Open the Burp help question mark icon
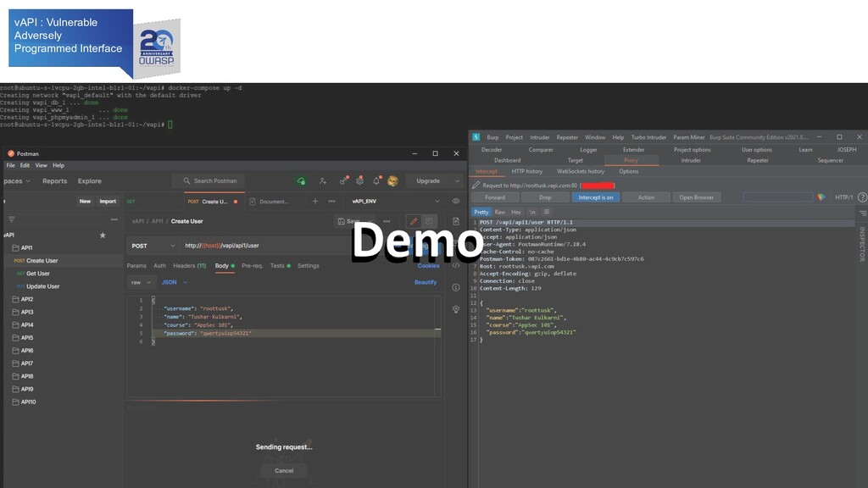 (862, 197)
